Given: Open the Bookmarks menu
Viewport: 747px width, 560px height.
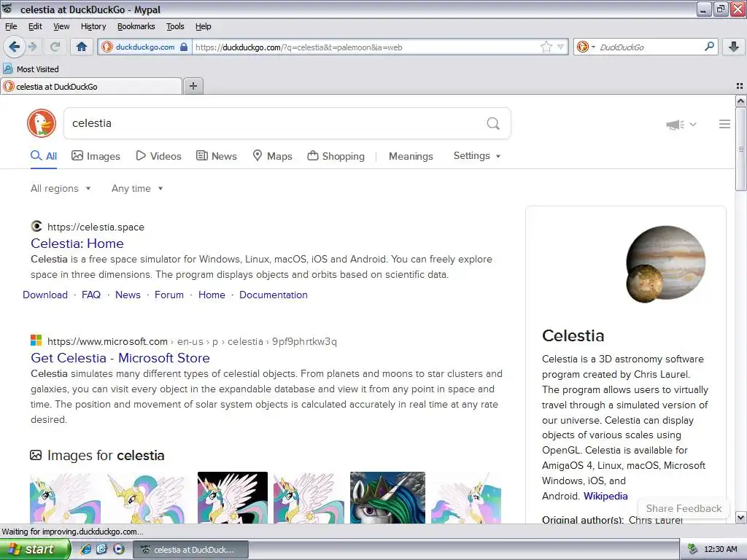Looking at the screenshot, I should [136, 26].
